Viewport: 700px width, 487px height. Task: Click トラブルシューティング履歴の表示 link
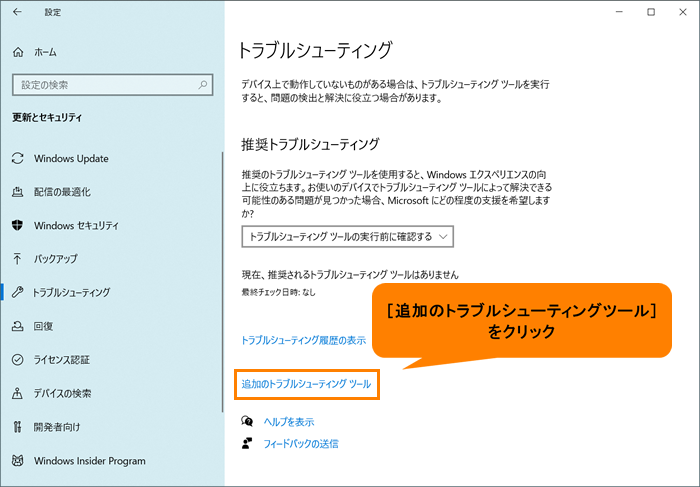pos(304,340)
